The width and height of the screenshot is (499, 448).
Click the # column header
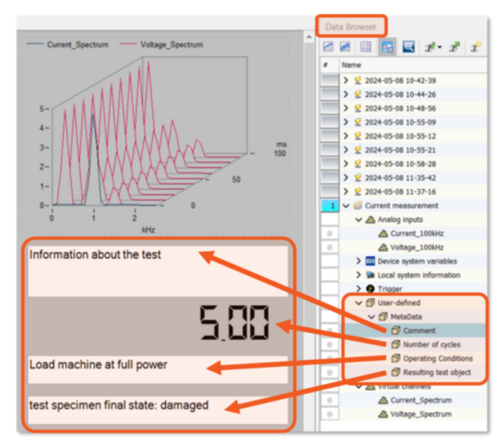(326, 65)
